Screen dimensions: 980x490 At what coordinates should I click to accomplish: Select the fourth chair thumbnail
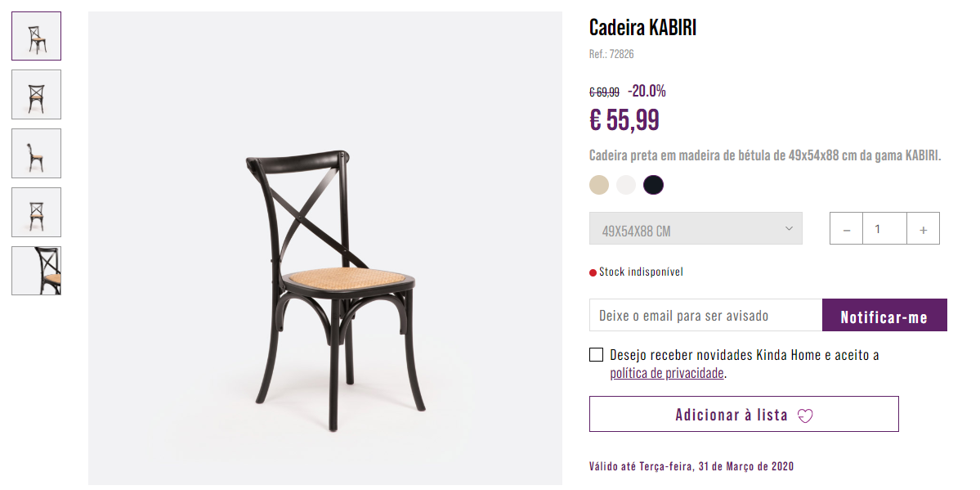pos(36,212)
